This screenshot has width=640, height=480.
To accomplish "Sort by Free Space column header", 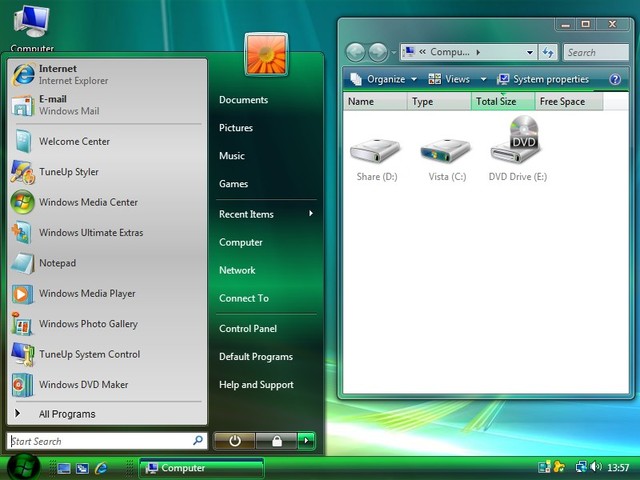I will [569, 101].
